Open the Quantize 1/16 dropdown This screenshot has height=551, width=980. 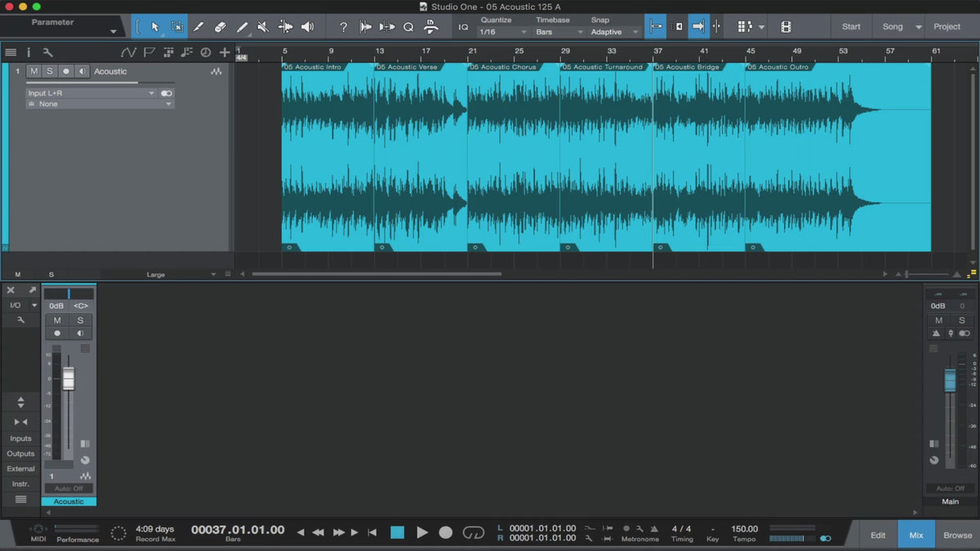(503, 32)
